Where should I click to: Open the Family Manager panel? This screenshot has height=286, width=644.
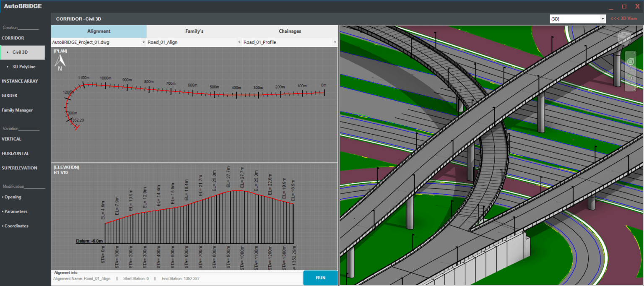(x=17, y=110)
